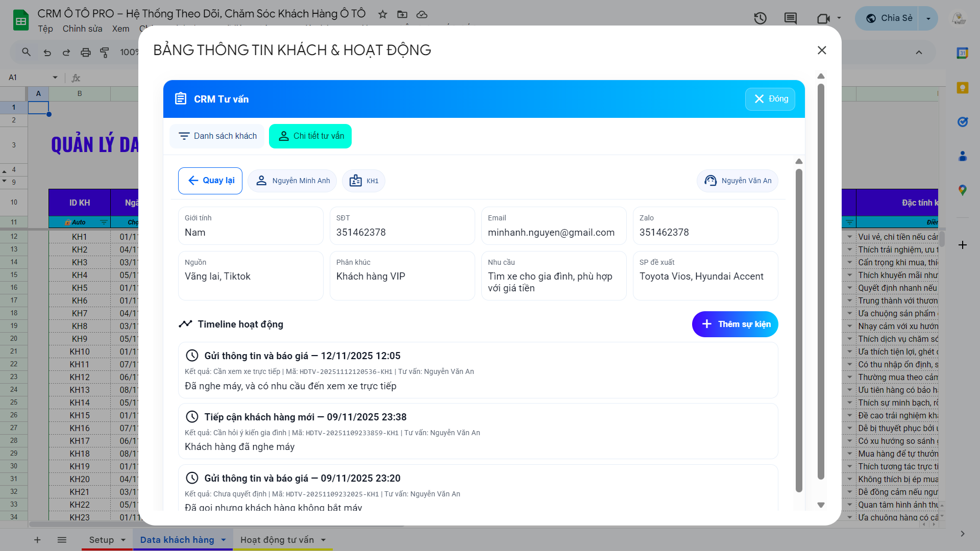The image size is (980, 551).
Task: Click the Quay lại back button
Action: point(210,181)
